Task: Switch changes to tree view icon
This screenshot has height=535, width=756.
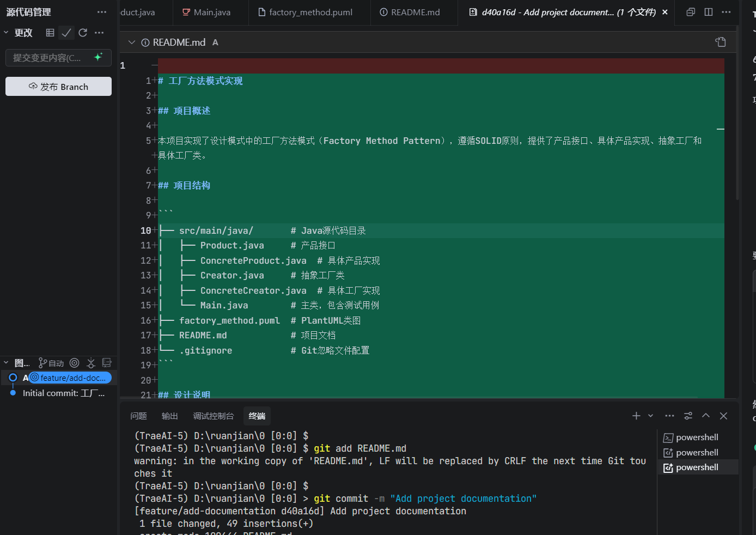Action: pos(50,33)
